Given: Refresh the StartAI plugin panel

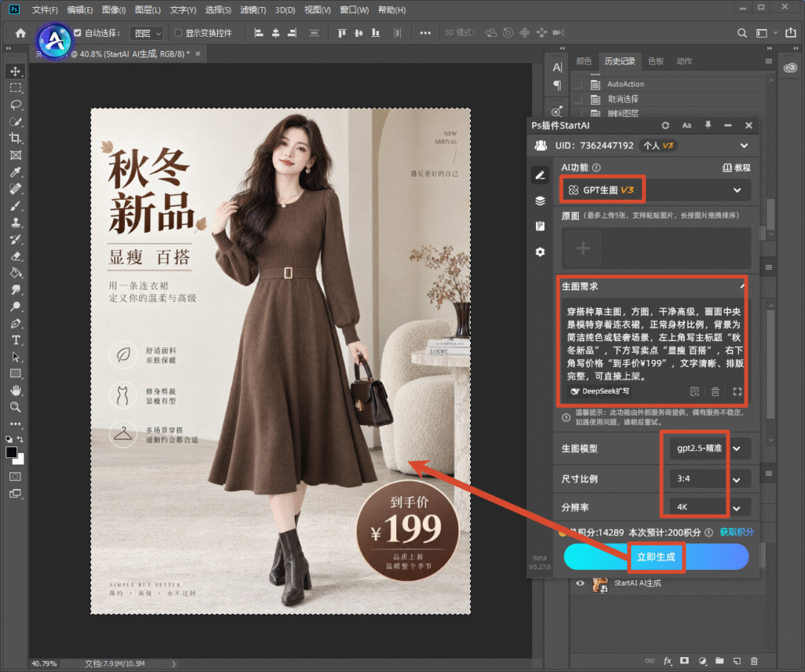Looking at the screenshot, I should (665, 125).
